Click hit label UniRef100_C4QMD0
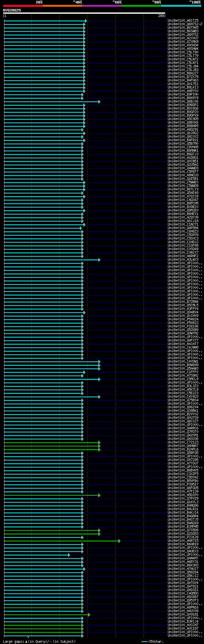The height and width of the screenshot is (644, 204). [183, 594]
